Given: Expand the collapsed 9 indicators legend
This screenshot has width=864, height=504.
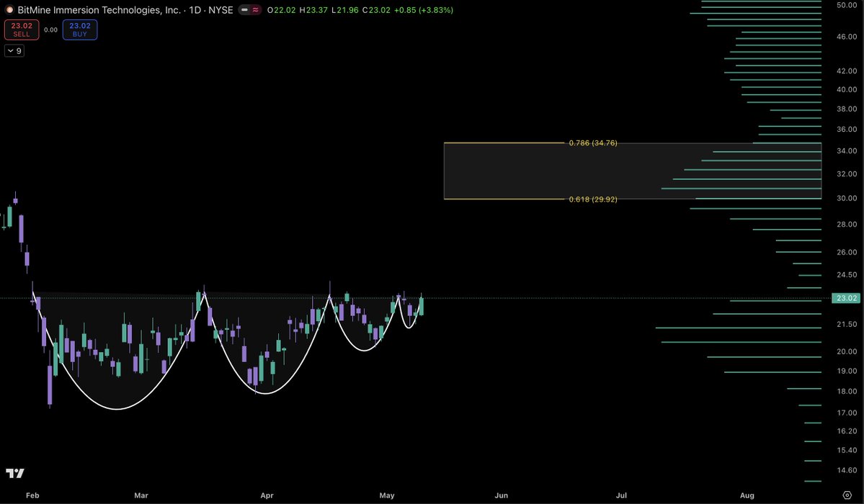Looking at the screenshot, I should (14, 50).
